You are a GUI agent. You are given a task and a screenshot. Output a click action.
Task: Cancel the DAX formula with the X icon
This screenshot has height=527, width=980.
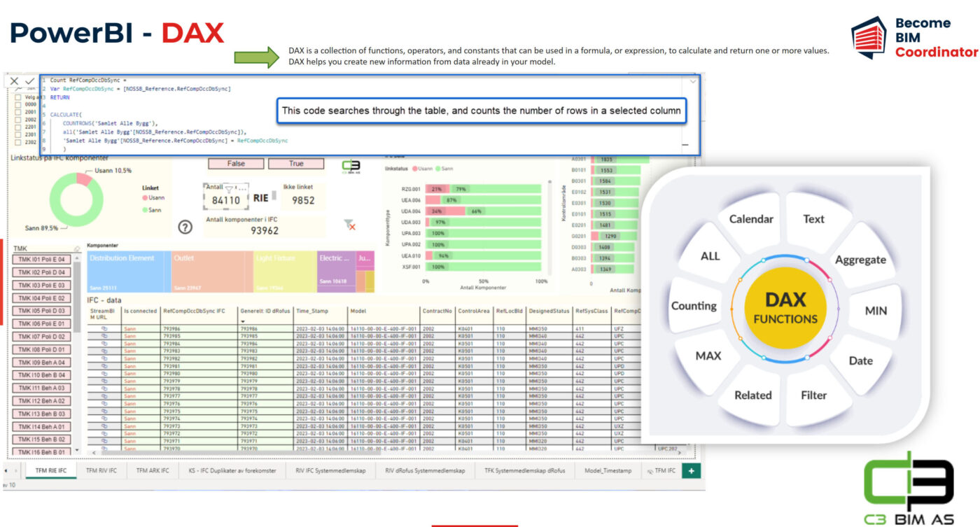pos(14,81)
